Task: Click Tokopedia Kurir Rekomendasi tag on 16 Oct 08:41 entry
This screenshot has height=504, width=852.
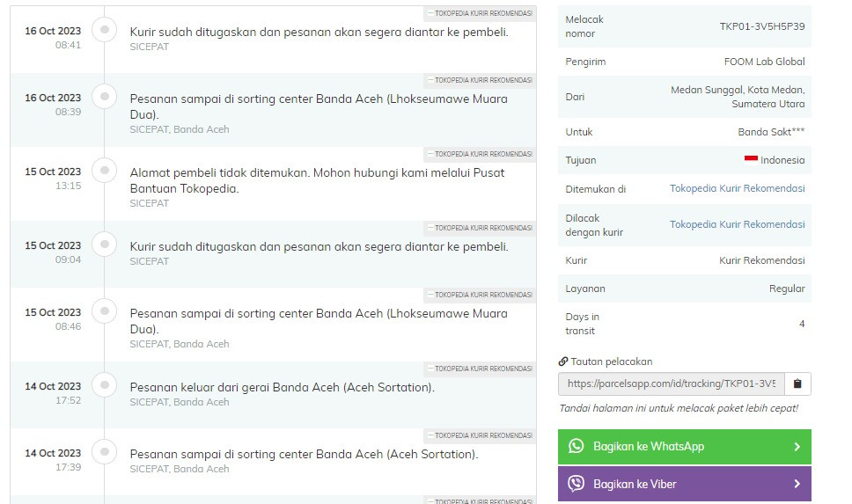Action: point(480,13)
